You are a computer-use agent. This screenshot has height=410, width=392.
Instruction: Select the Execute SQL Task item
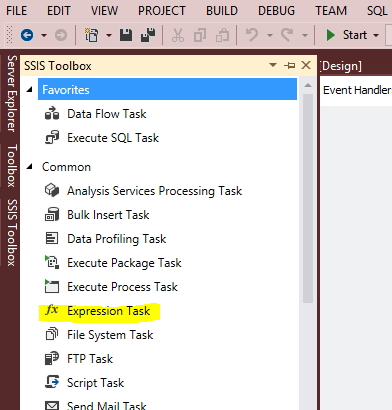[x=102, y=138]
